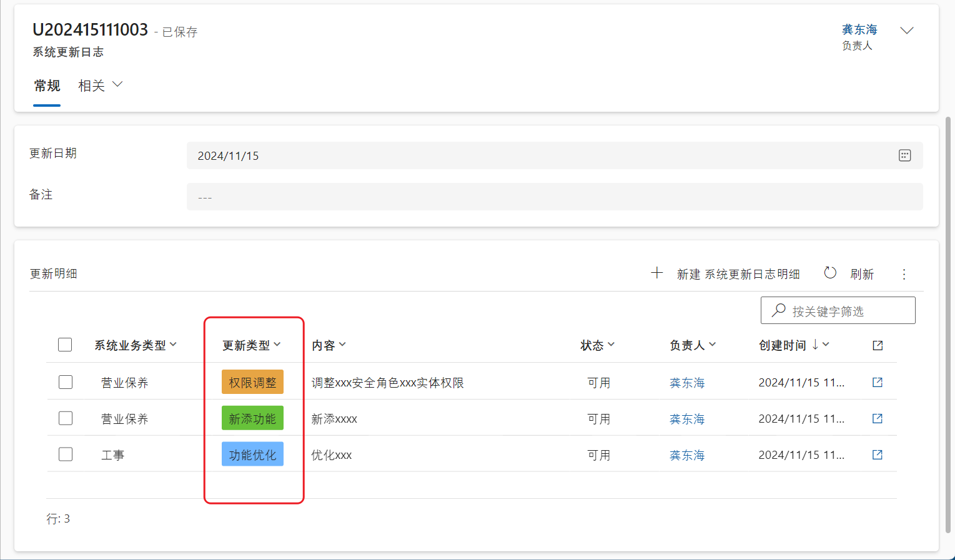Click the popout icon in table header
Image resolution: width=955 pixels, height=560 pixels.
pos(878,345)
